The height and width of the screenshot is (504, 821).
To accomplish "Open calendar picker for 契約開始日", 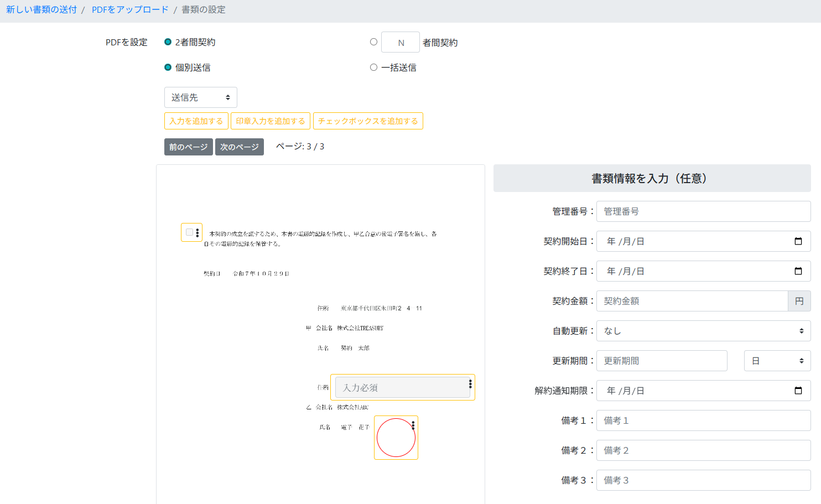I will point(798,241).
